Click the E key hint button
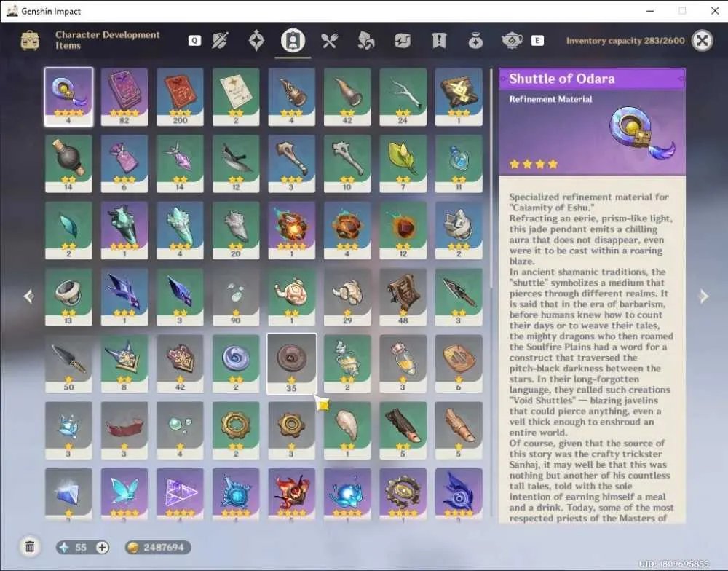The height and width of the screenshot is (571, 728). pyautogui.click(x=537, y=40)
